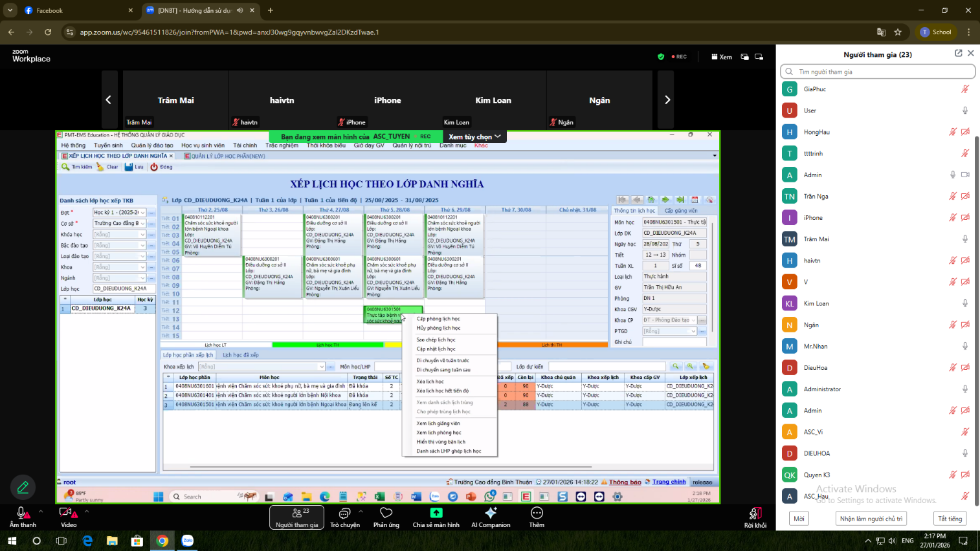Click the green annotation pencil button
This screenshot has height=551, width=980.
[23, 487]
